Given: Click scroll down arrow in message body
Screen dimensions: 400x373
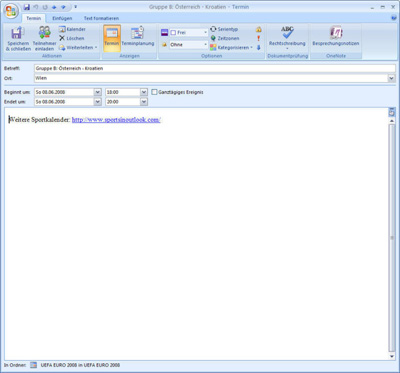Looking at the screenshot, I should [392, 356].
